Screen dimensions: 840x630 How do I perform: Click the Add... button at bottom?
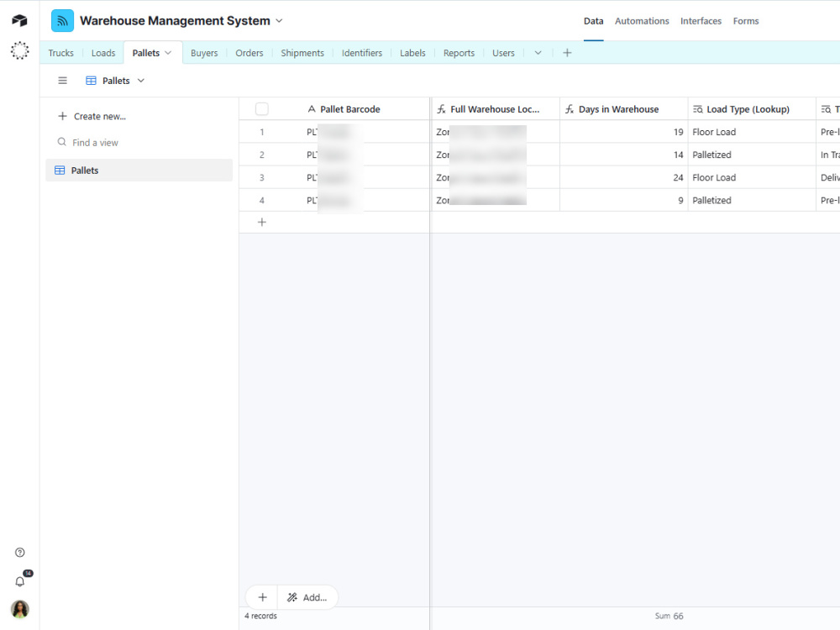307,596
